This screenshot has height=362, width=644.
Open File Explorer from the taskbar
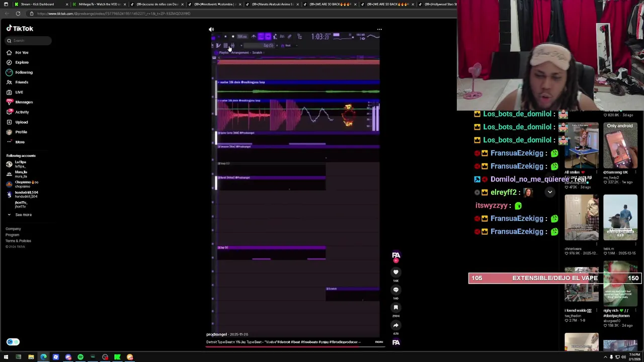pos(31,357)
